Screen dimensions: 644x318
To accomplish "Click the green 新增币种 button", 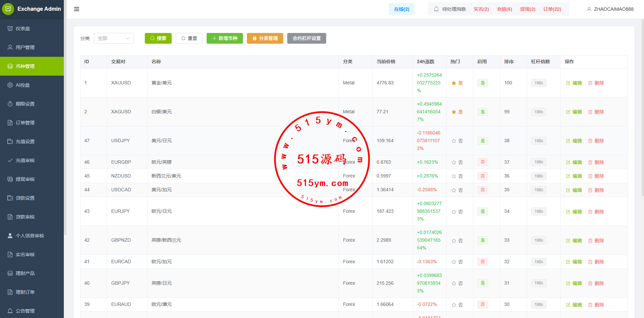I will point(224,38).
